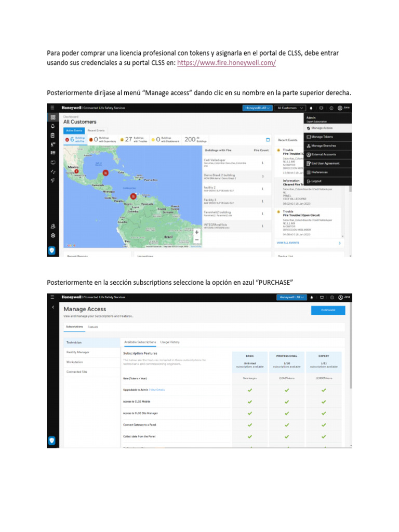Expand the All Customers dropdown in top bar
This screenshot has width=399, height=532.
pyautogui.click(x=290, y=108)
